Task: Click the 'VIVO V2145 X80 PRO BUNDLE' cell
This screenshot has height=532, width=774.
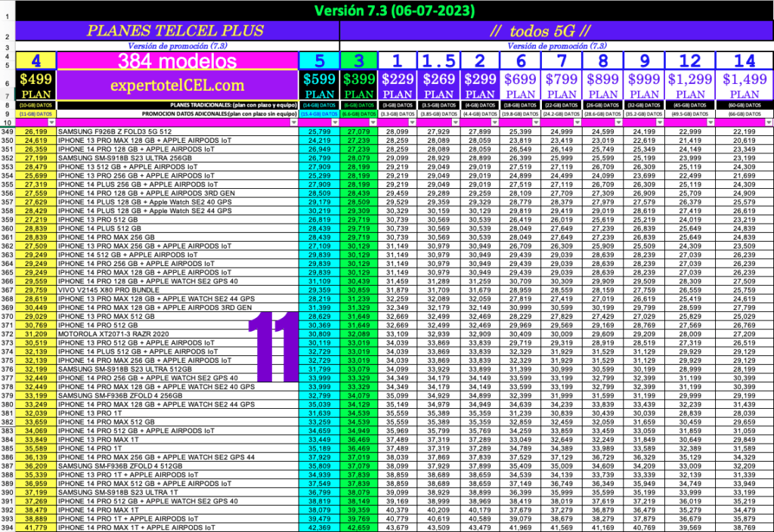Action: click(177, 290)
